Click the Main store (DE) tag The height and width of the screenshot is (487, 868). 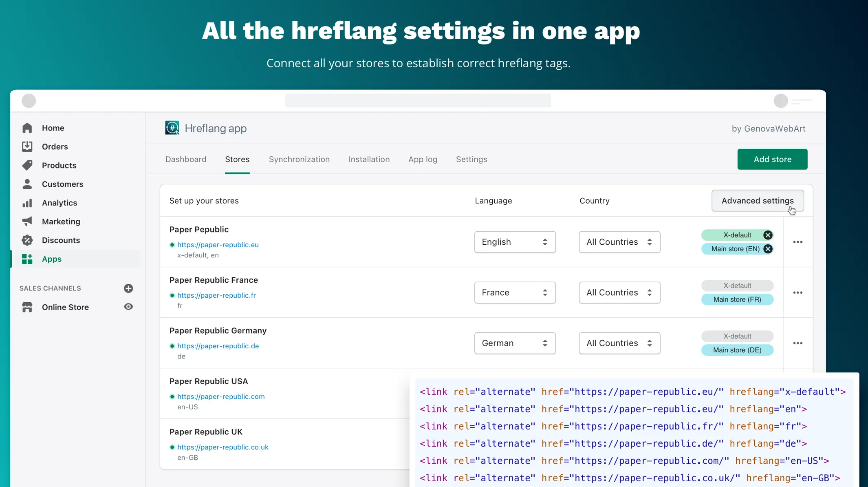click(x=737, y=350)
